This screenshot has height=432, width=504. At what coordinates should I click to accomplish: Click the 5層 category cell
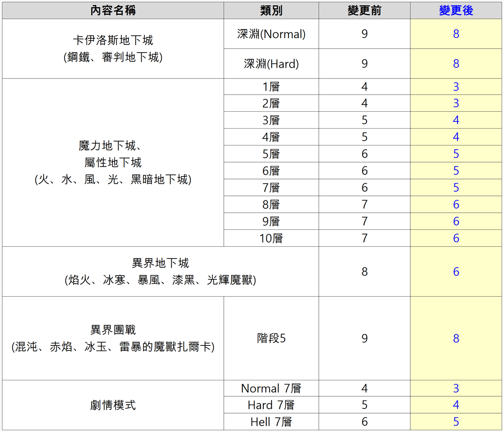click(x=271, y=154)
